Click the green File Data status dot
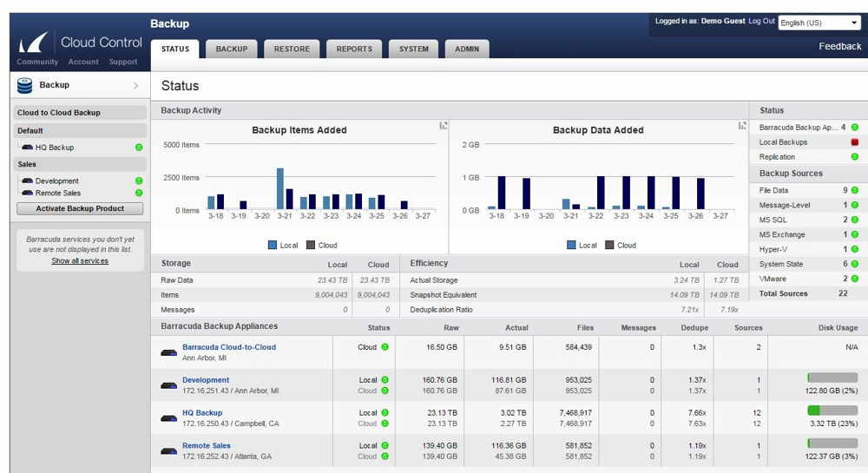 (855, 190)
